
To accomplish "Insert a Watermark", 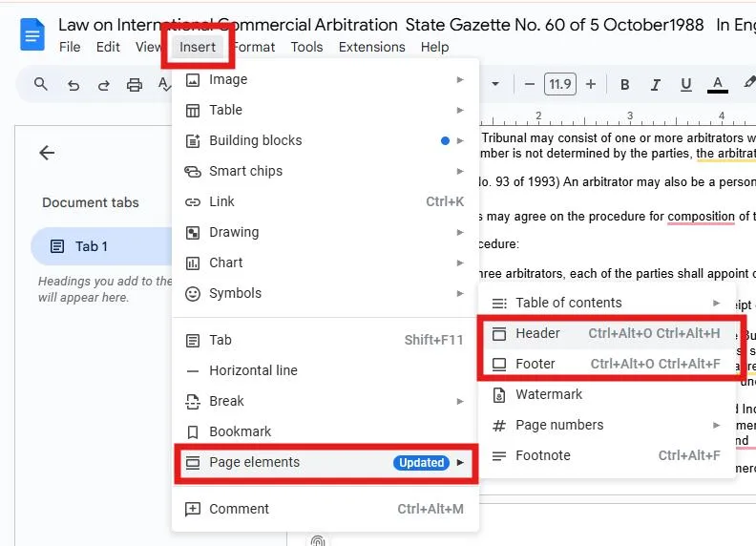I will pyautogui.click(x=607, y=394).
